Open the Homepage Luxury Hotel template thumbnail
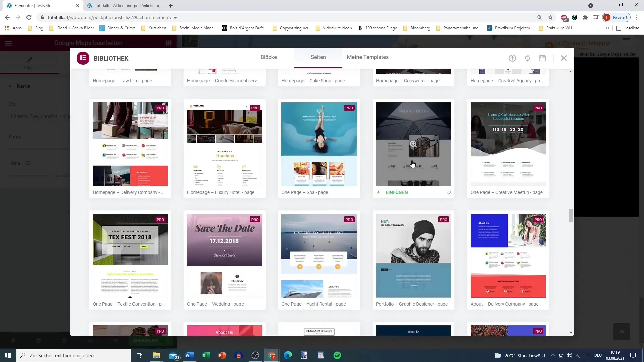Viewport: 644px width, 362px height. point(225,144)
